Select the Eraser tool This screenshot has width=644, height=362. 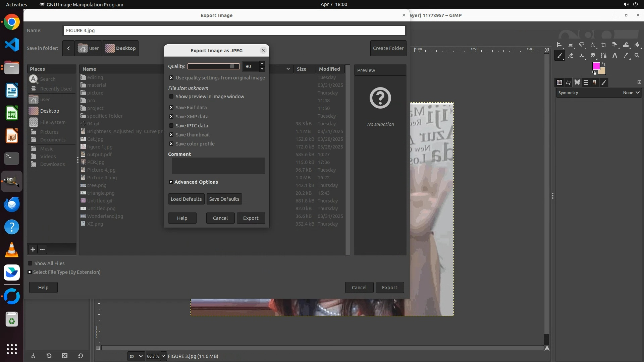click(x=571, y=56)
